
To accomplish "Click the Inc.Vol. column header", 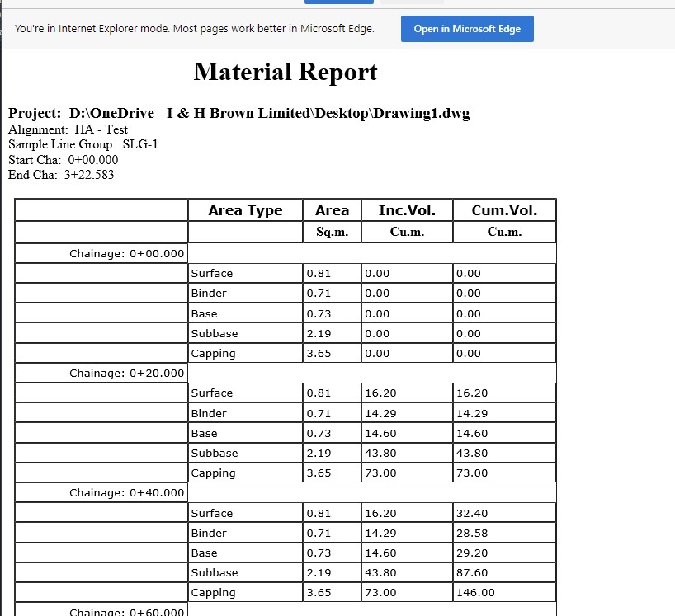I will tap(407, 210).
